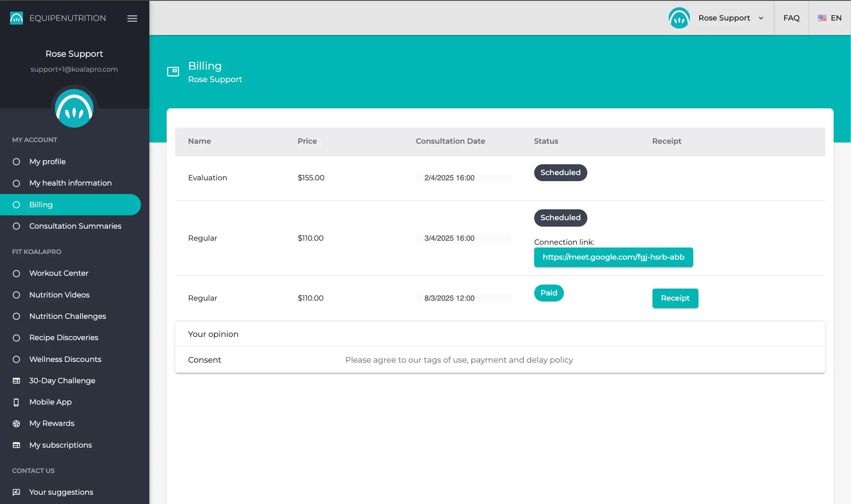Click the US flag language icon
This screenshot has height=504, width=851.
[x=822, y=18]
